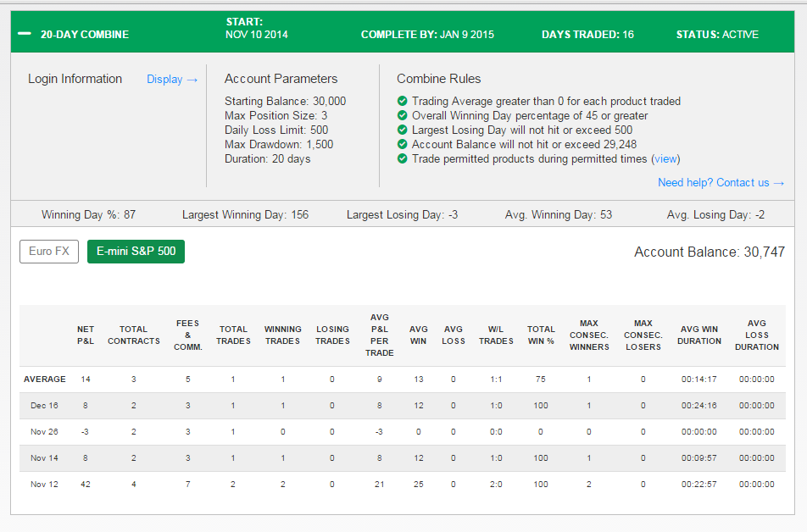
Task: Click Nov 12 W/L trades value 2:0
Action: coord(496,485)
